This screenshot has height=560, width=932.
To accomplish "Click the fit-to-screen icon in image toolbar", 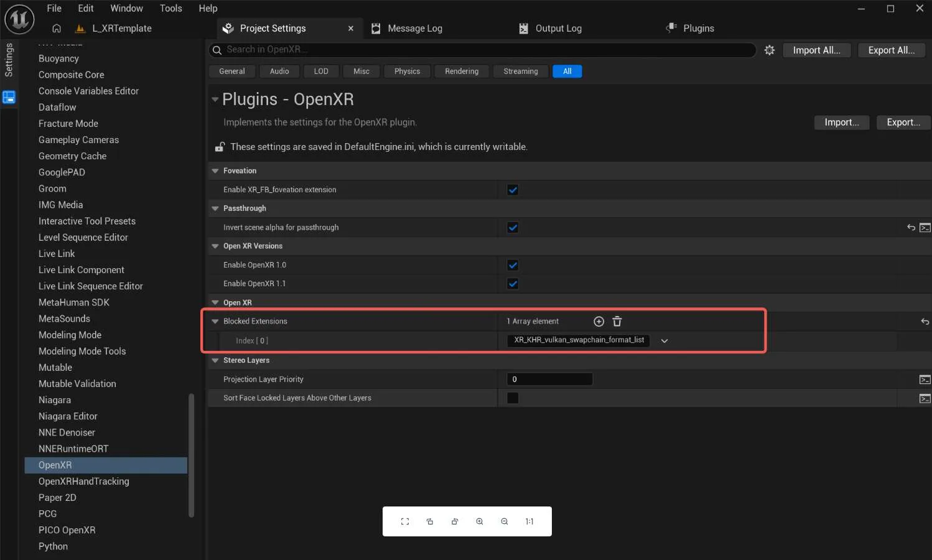I will (x=405, y=521).
